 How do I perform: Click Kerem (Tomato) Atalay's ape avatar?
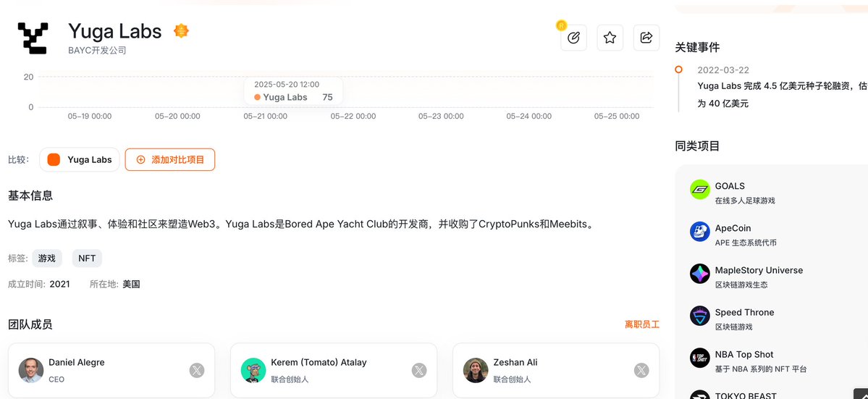pos(253,370)
